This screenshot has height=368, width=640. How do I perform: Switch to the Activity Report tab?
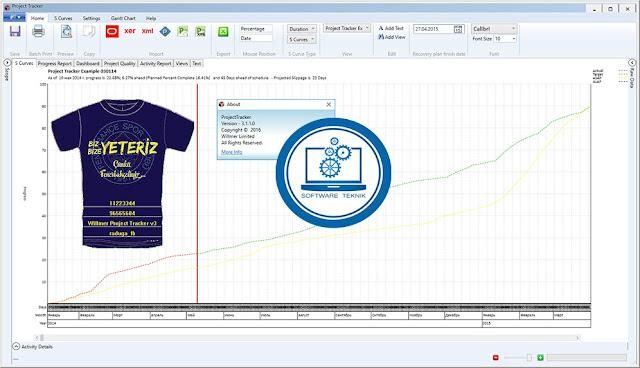coord(156,64)
